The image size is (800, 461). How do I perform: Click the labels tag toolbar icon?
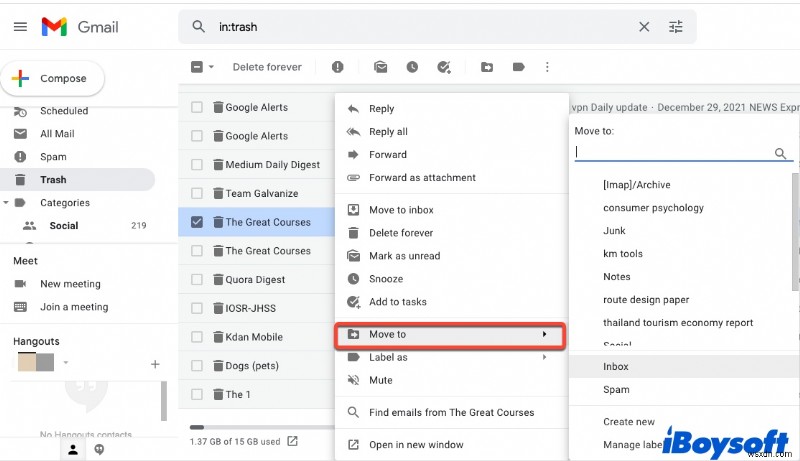[x=518, y=67]
